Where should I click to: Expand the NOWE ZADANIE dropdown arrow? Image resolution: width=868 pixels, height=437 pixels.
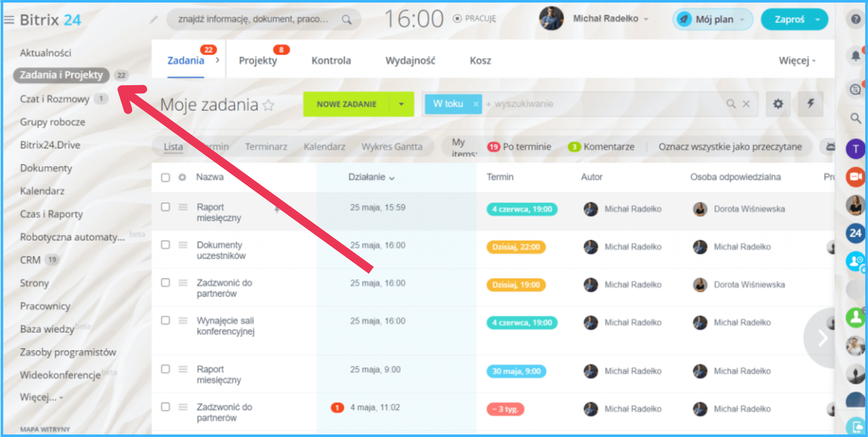pos(401,104)
